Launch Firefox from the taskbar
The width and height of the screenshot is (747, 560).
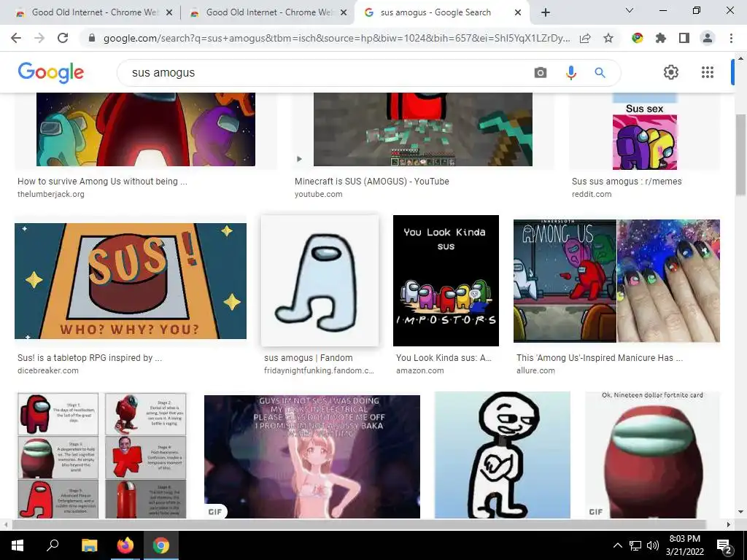tap(125, 545)
